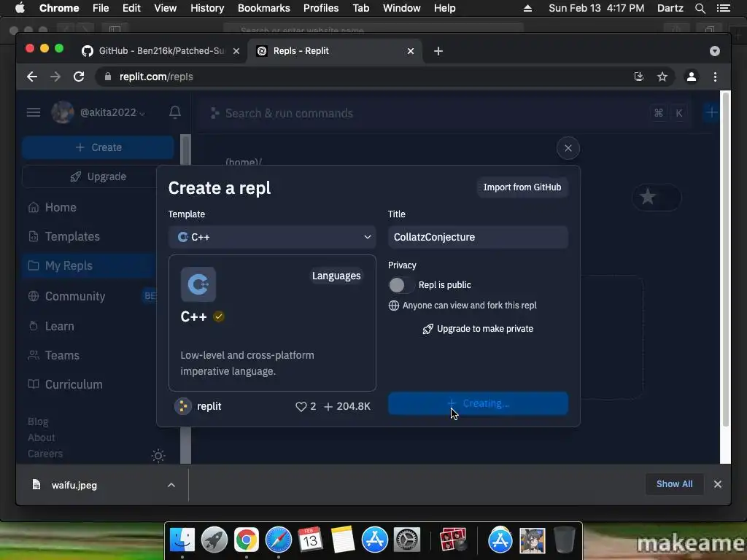
Task: Click the C++ logo icon on template card
Action: pos(198,284)
